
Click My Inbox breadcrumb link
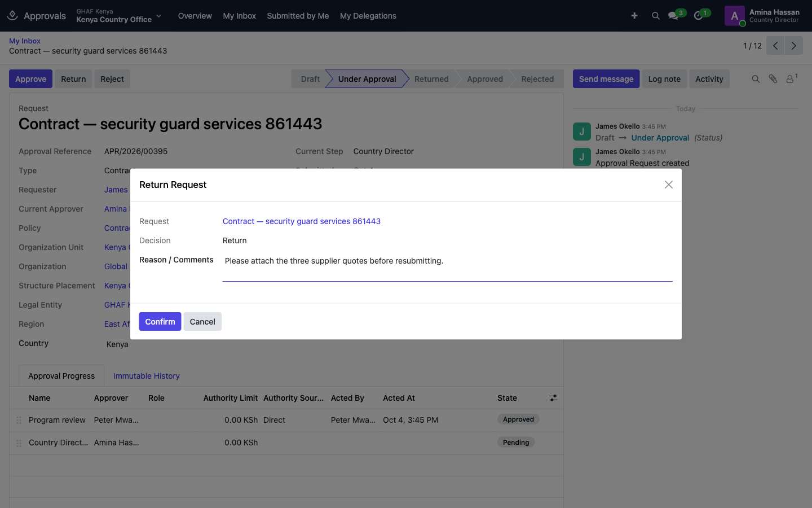pos(25,41)
